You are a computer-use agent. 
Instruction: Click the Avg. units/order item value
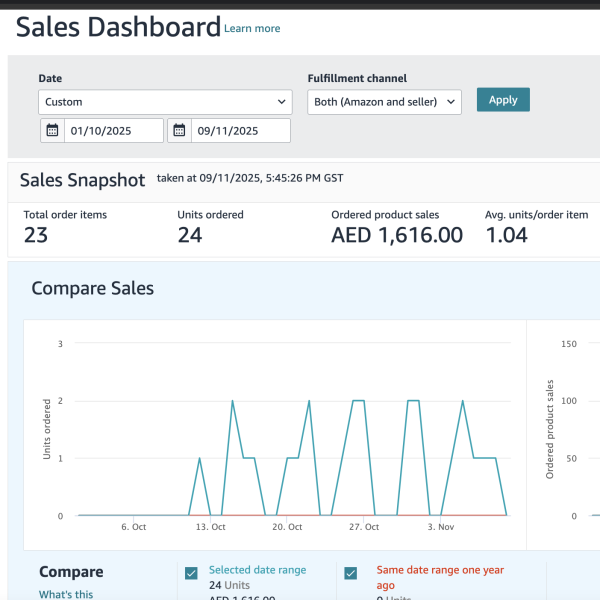coord(507,236)
